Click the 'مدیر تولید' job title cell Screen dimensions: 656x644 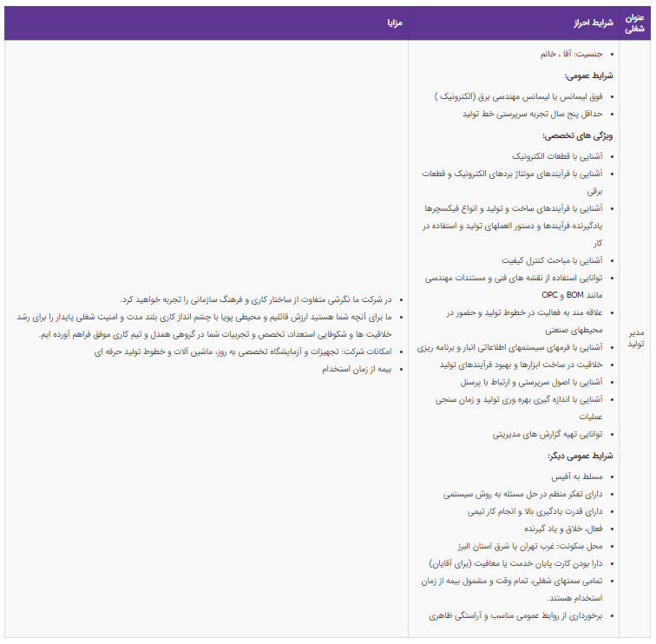[x=636, y=338]
